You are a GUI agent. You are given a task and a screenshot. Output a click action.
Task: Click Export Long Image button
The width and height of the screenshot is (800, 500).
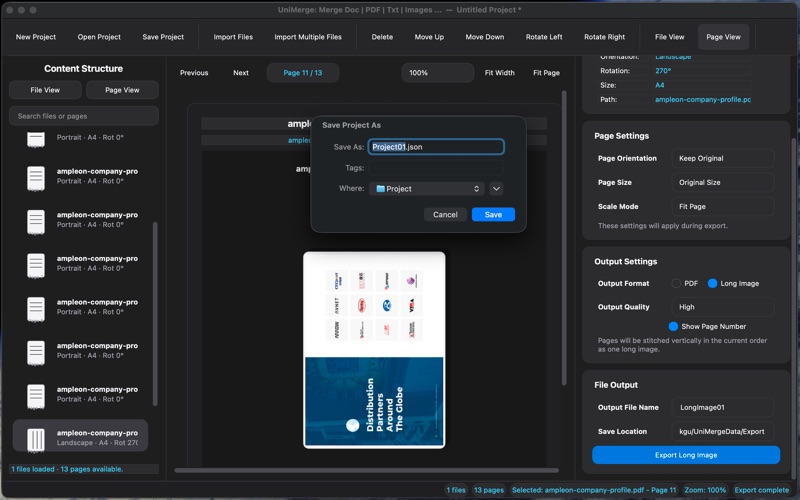pos(686,455)
